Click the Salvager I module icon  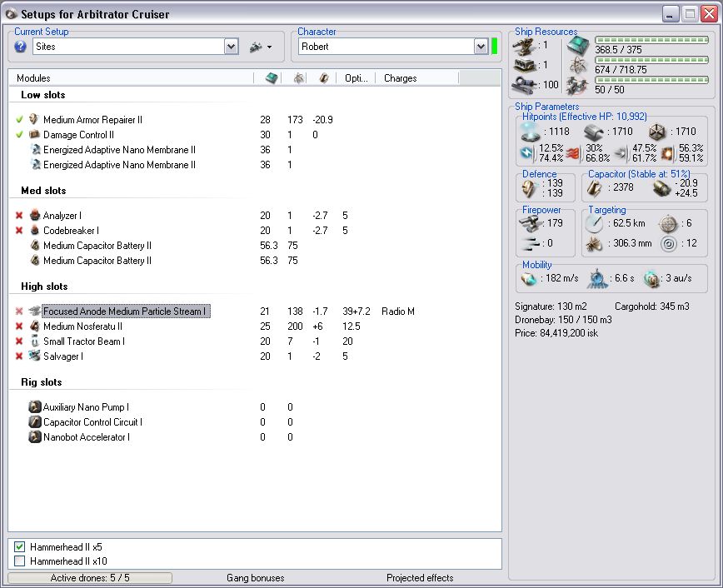[x=35, y=356]
